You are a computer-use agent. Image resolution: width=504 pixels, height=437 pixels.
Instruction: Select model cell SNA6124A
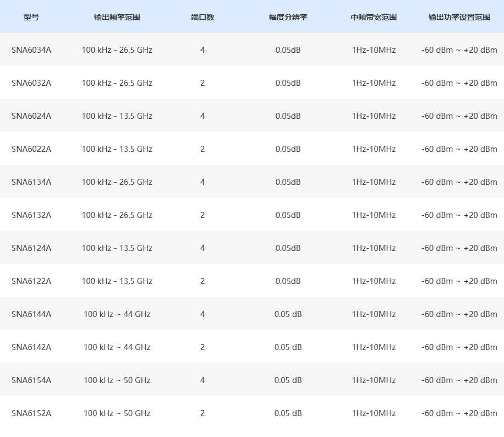coord(31,248)
